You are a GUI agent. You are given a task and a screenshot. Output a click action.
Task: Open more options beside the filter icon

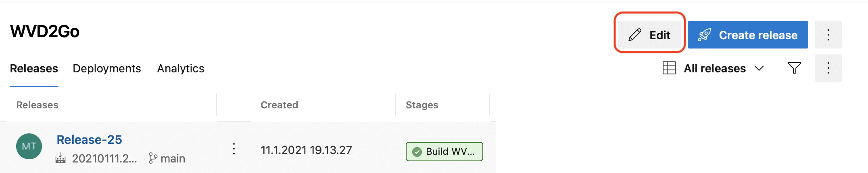[828, 68]
